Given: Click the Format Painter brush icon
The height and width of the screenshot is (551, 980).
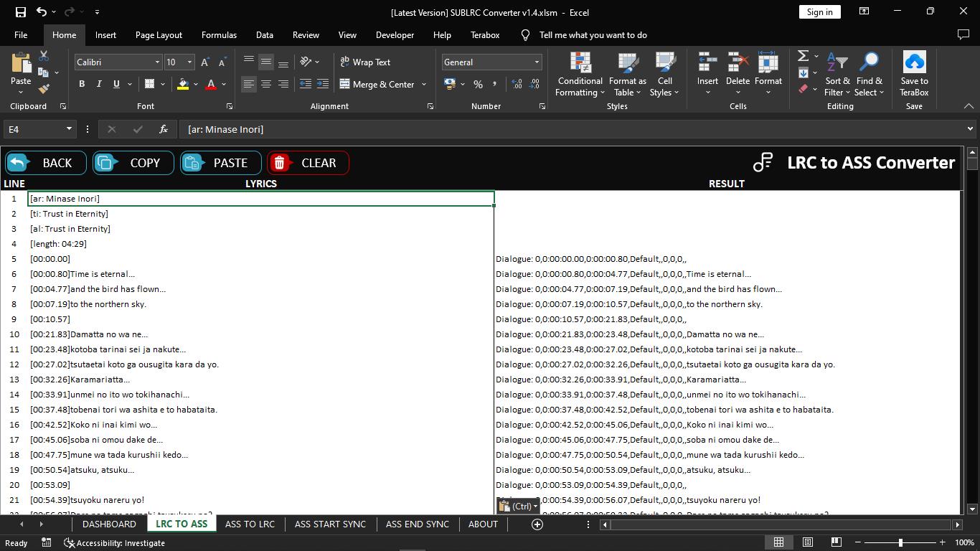Looking at the screenshot, I should (44, 89).
